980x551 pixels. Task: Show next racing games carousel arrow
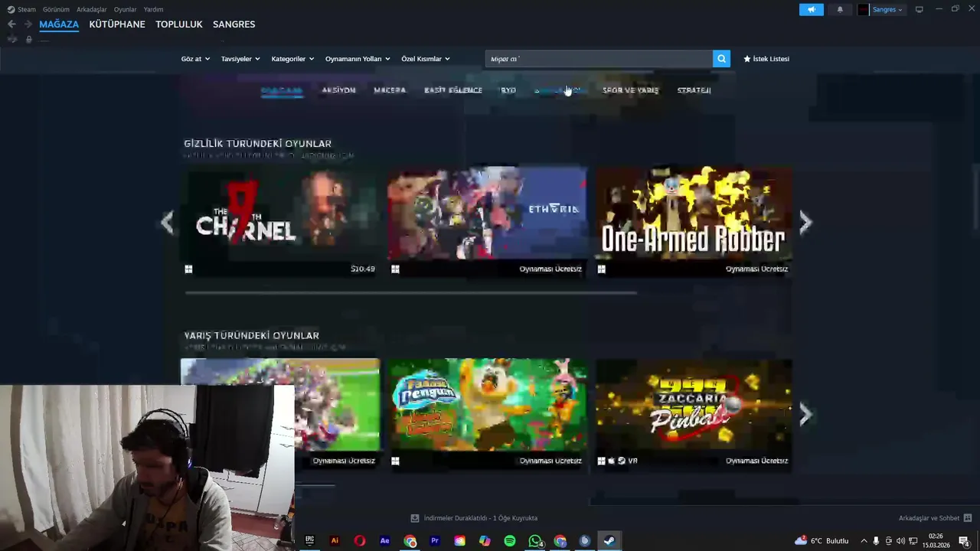click(x=805, y=414)
